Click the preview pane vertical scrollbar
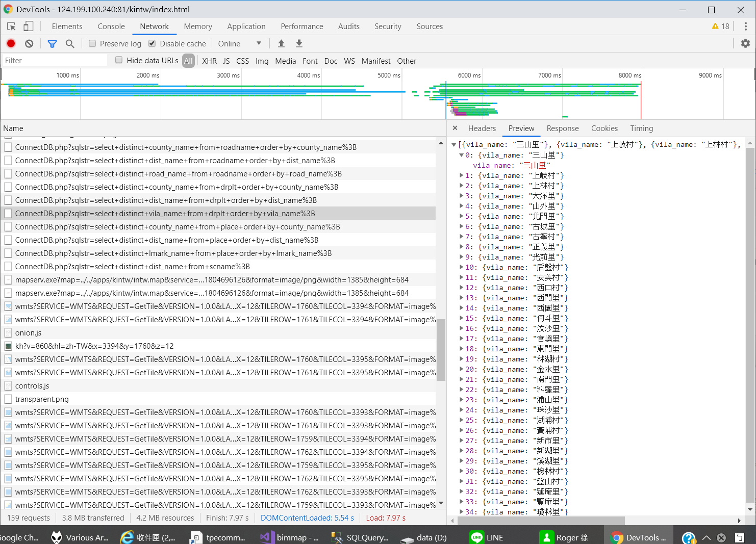Screen dimensions: 756x544 (750, 324)
